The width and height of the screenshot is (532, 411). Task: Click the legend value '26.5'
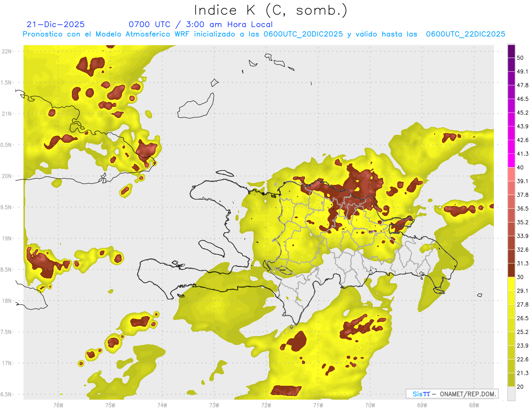(x=523, y=318)
